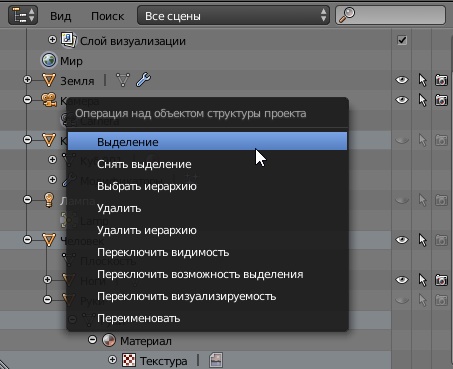
Task: Choose Переключить видимость in the context menu
Action: point(207,252)
